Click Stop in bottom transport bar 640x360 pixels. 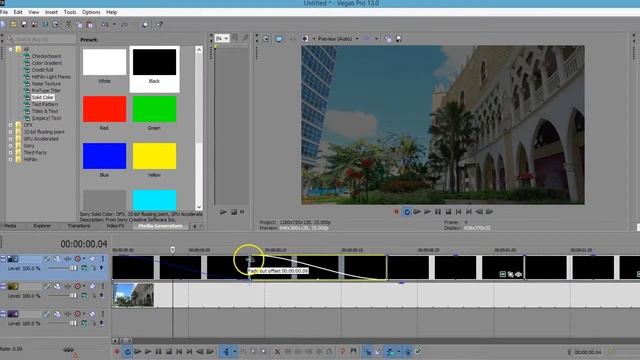tap(169, 351)
